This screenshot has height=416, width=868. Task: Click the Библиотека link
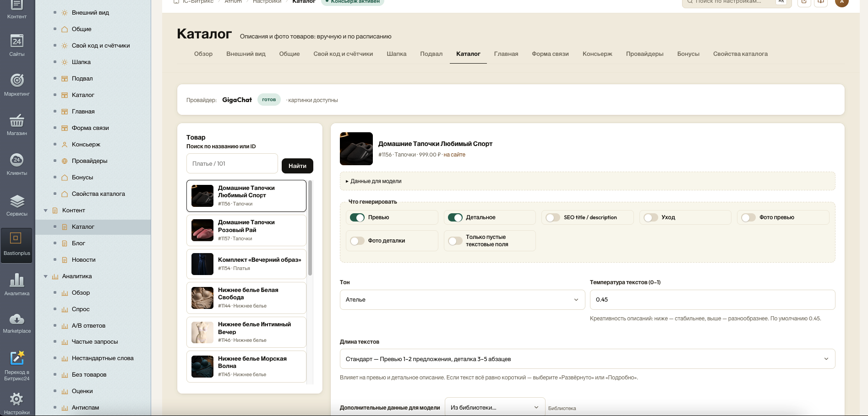click(x=562, y=408)
